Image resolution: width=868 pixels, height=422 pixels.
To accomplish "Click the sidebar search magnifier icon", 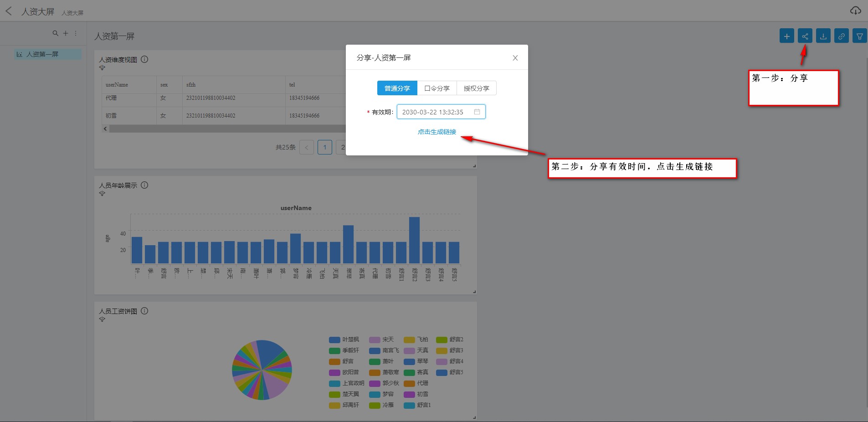I will (55, 33).
